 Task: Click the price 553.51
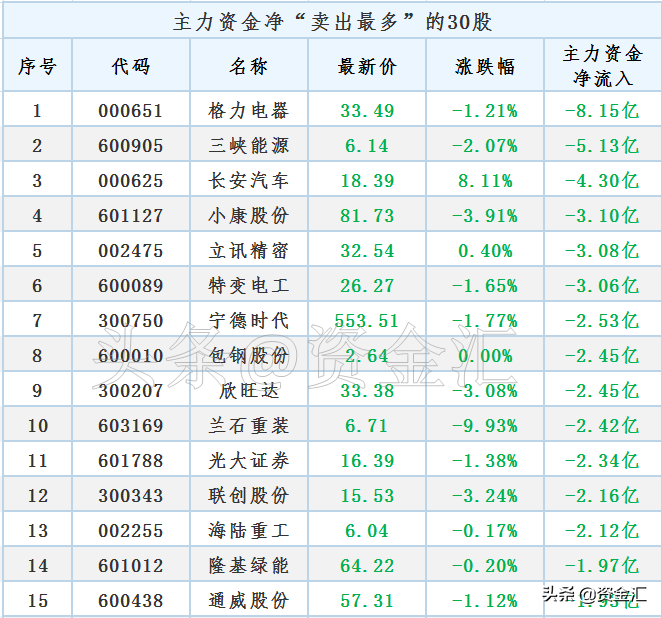coord(367,321)
